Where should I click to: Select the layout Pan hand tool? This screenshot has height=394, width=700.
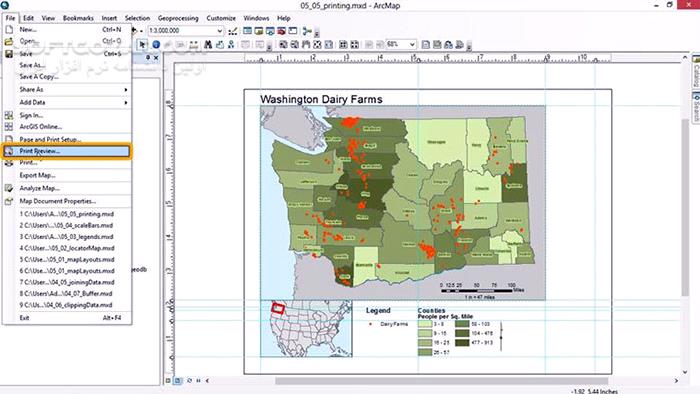[306, 44]
